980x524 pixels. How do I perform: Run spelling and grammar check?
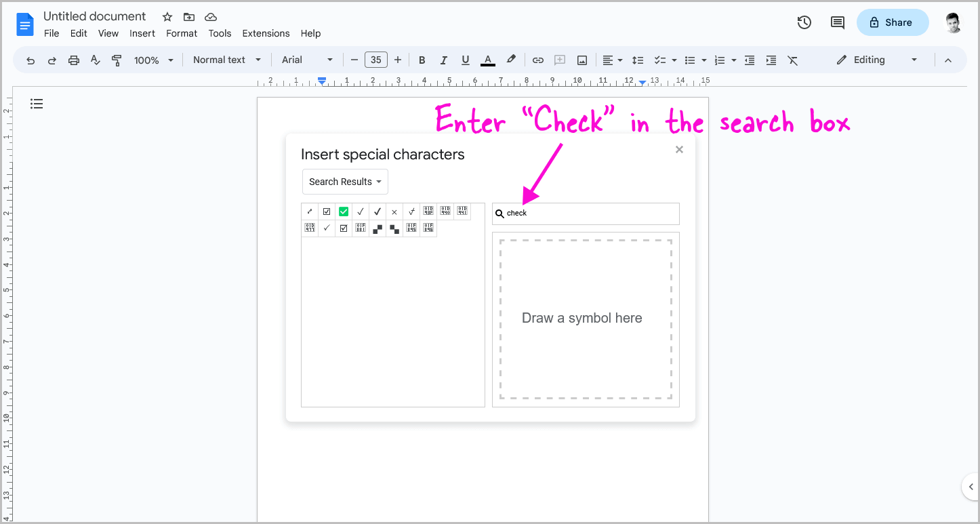point(95,60)
